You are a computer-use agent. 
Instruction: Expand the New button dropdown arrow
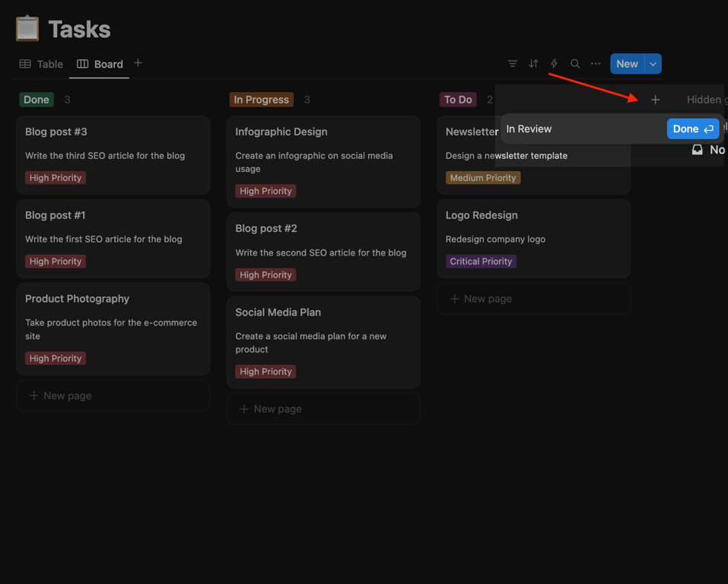653,64
